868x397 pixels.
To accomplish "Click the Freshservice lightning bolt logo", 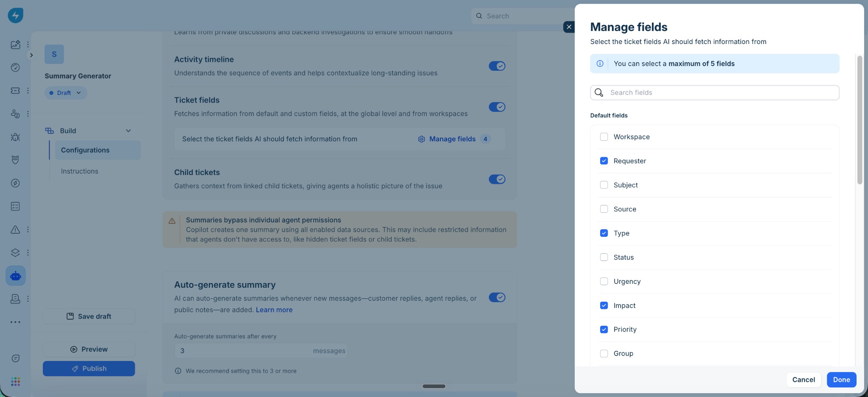I will point(16,16).
